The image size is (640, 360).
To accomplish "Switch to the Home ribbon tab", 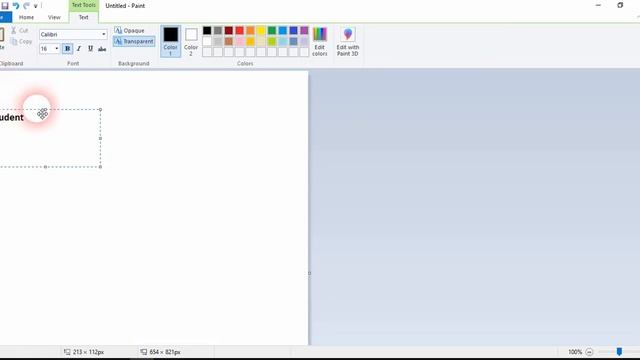I will click(x=26, y=17).
